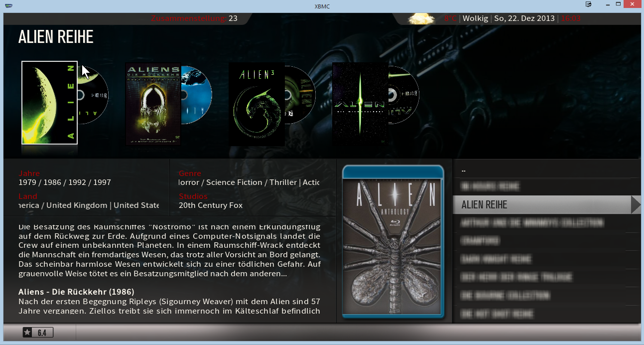This screenshot has height=345, width=644.
Task: Close the XBMC window
Action: [633, 4]
